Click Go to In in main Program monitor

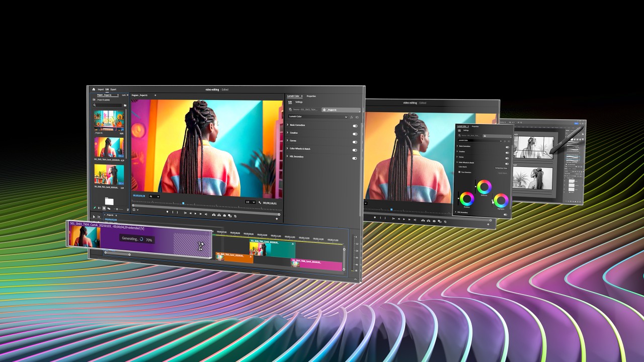(x=185, y=213)
